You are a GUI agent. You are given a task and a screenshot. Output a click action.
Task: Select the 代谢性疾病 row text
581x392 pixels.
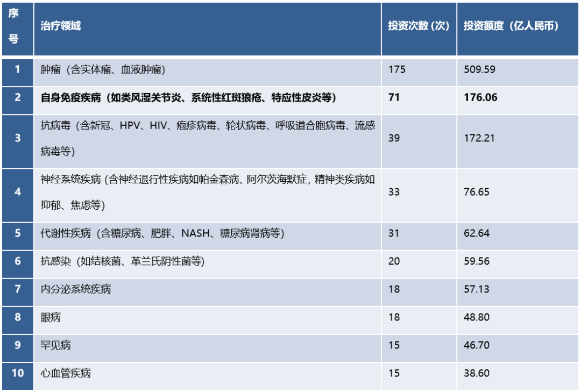click(x=162, y=233)
